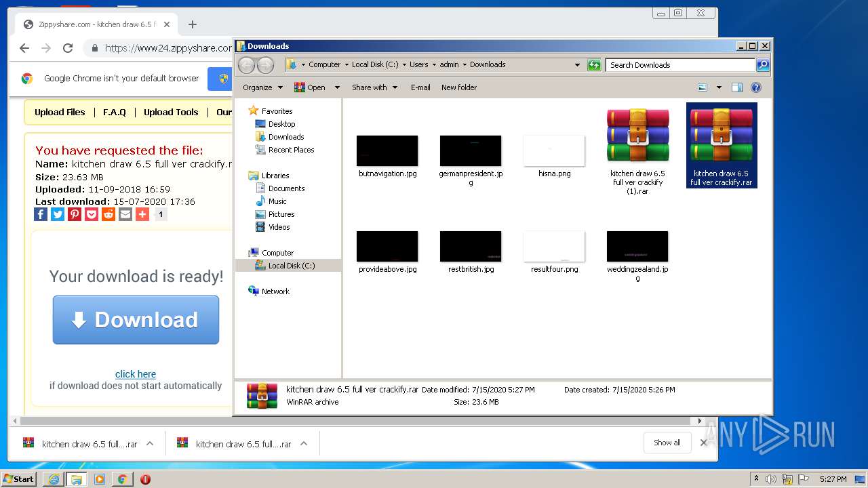The width and height of the screenshot is (868, 488).
Task: Share on Twitter icon in Chrome page
Action: 58,214
